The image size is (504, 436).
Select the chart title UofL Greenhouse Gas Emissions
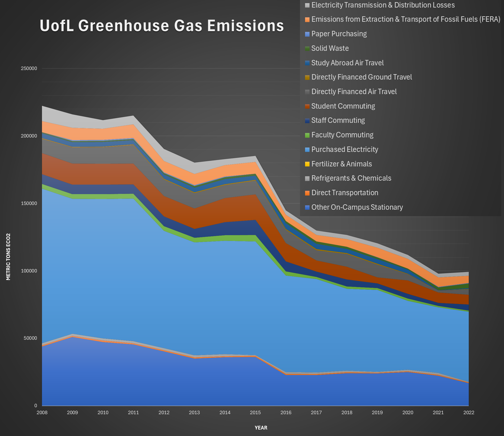tap(162, 26)
